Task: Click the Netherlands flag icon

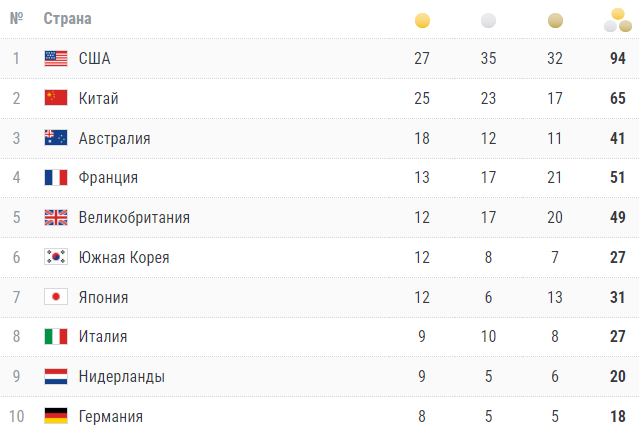Action: (56, 377)
